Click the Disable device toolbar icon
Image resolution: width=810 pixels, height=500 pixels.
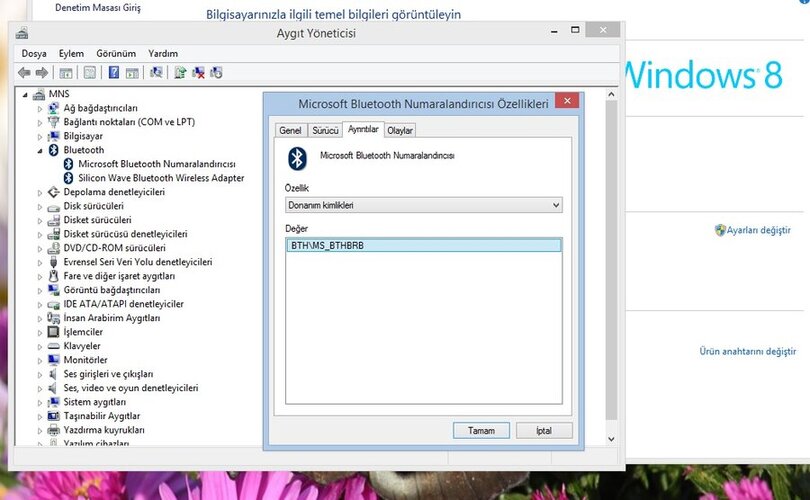(x=216, y=73)
